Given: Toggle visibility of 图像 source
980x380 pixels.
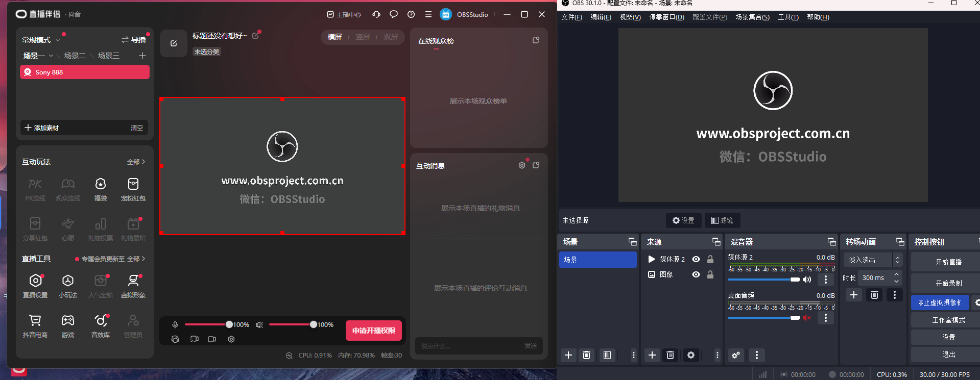Looking at the screenshot, I should [x=696, y=274].
